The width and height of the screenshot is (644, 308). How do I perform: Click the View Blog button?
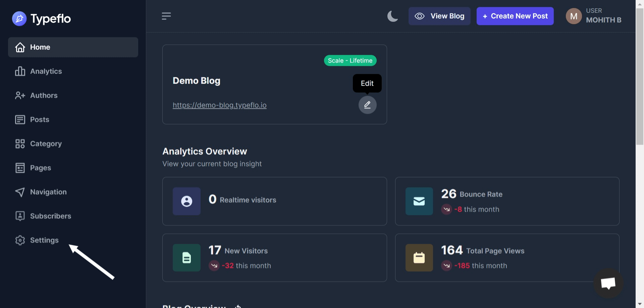pos(439,16)
